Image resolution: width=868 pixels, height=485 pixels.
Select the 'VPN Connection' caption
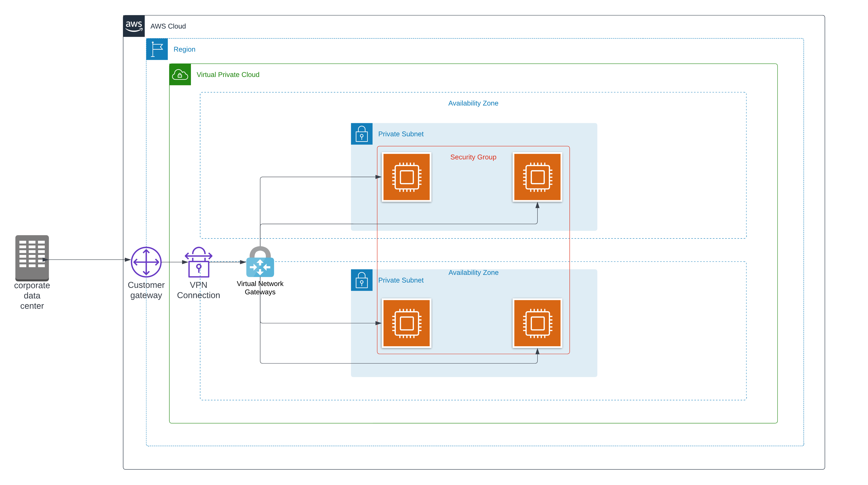coord(199,290)
